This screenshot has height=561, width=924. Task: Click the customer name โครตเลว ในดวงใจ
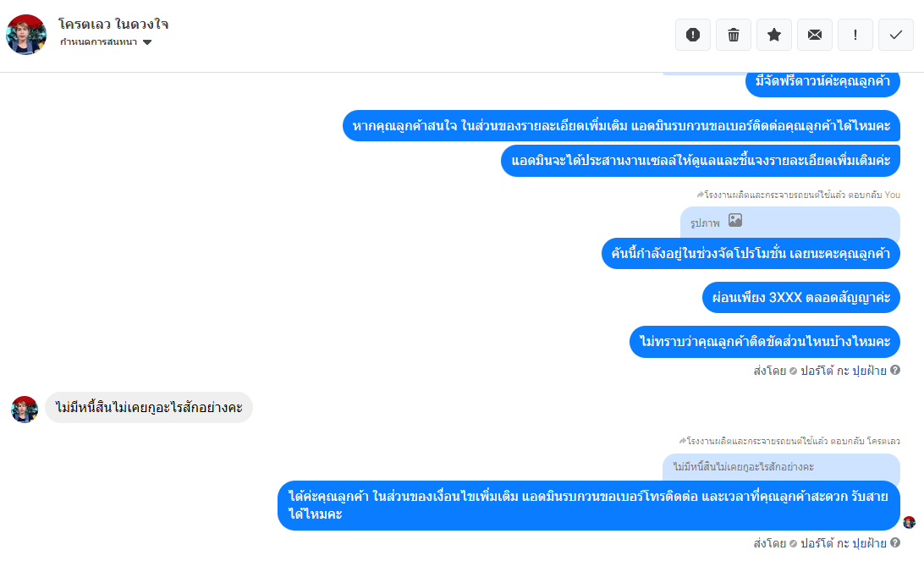(x=113, y=25)
